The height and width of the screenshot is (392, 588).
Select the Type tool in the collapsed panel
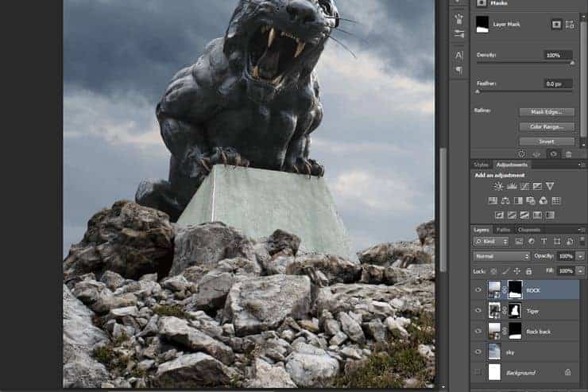458,56
